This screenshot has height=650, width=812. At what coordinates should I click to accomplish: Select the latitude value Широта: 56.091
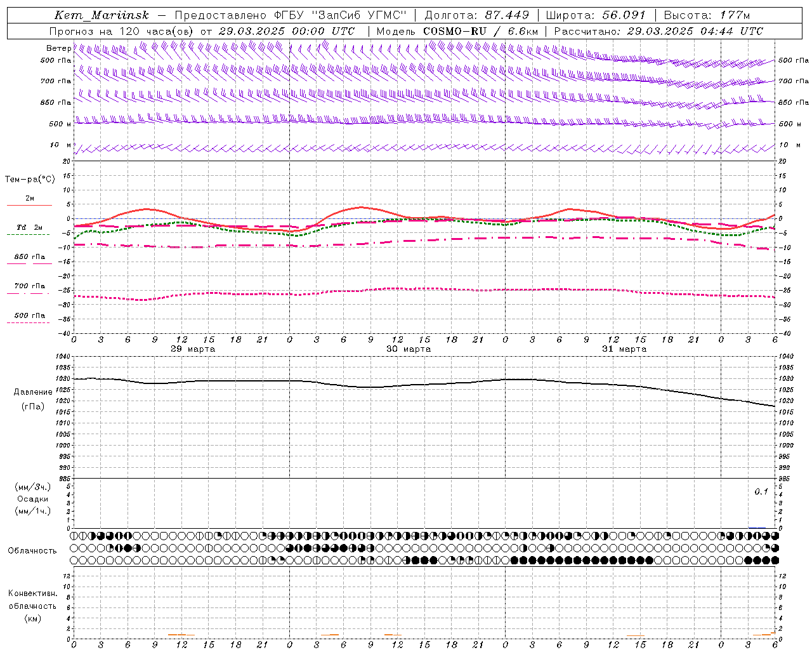pos(596,15)
